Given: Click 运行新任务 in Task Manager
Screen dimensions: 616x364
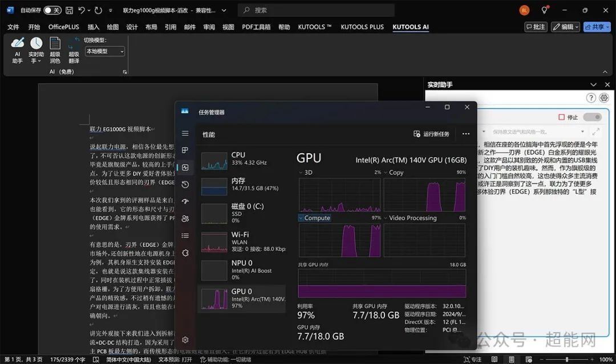Looking at the screenshot, I should point(431,134).
